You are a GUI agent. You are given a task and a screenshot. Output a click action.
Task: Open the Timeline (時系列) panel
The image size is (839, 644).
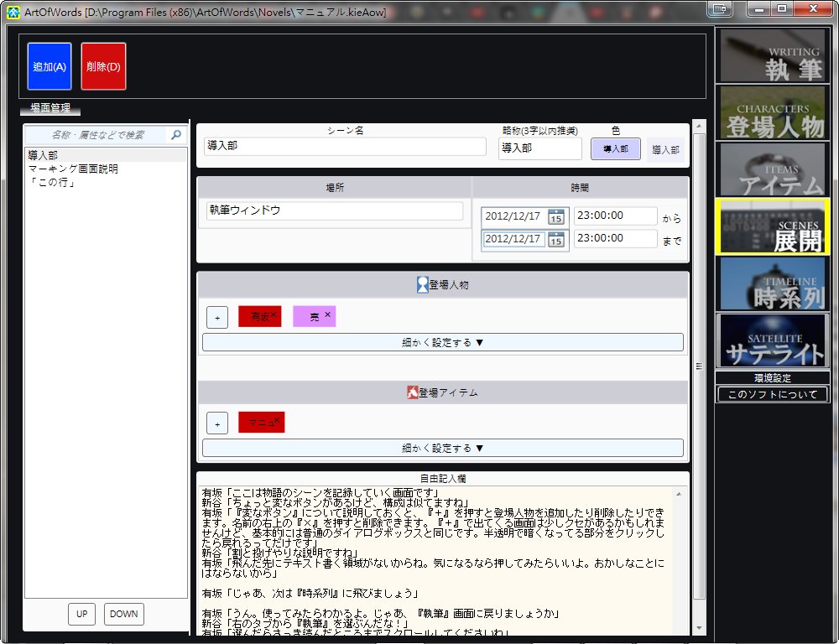click(773, 283)
